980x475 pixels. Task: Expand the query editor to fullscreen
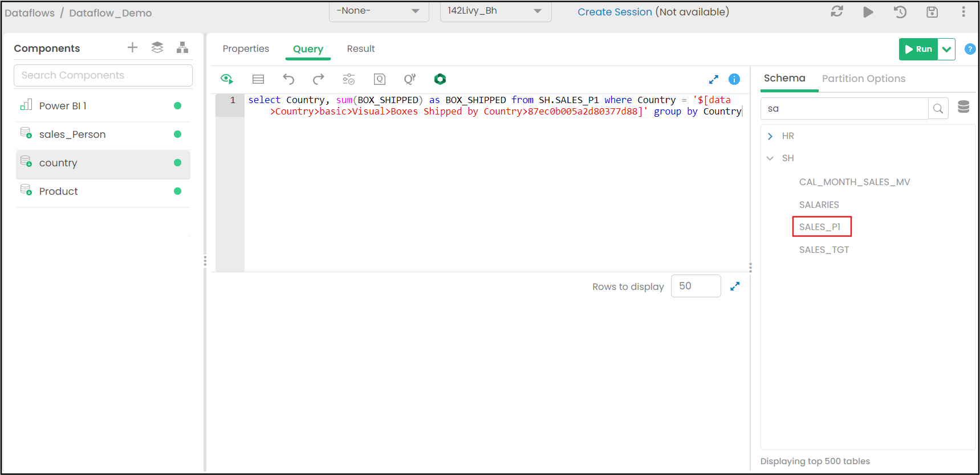tap(714, 79)
